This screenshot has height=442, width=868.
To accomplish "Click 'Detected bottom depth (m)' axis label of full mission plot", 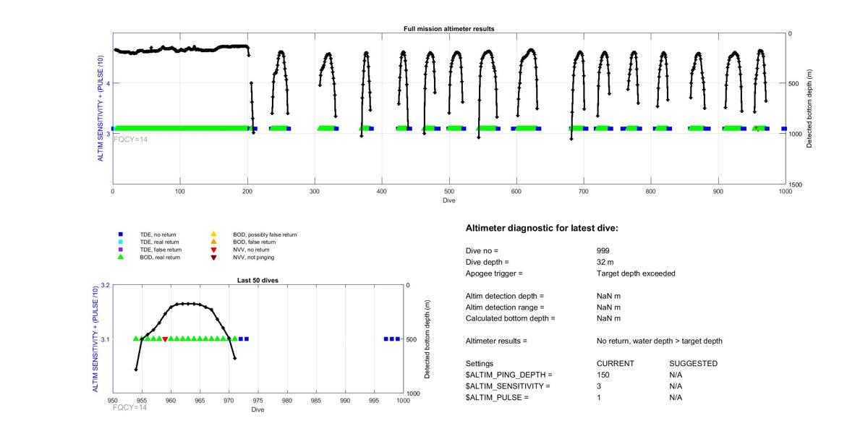I will [x=809, y=109].
